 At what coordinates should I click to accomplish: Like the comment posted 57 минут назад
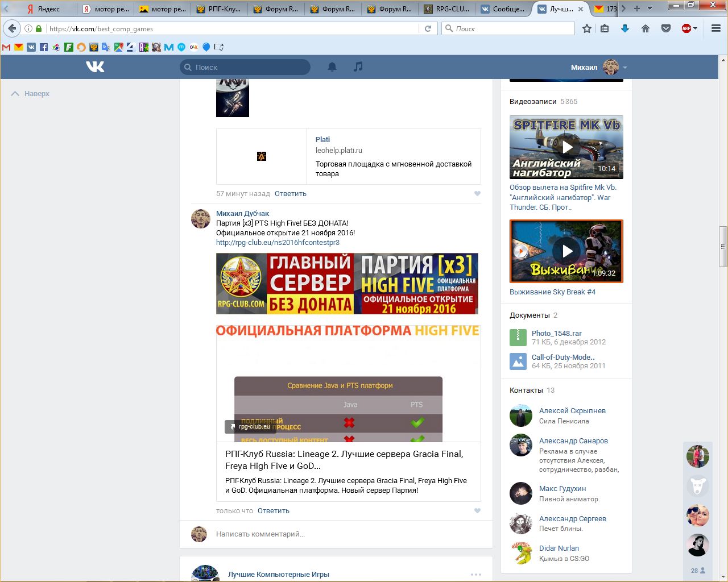point(477,194)
